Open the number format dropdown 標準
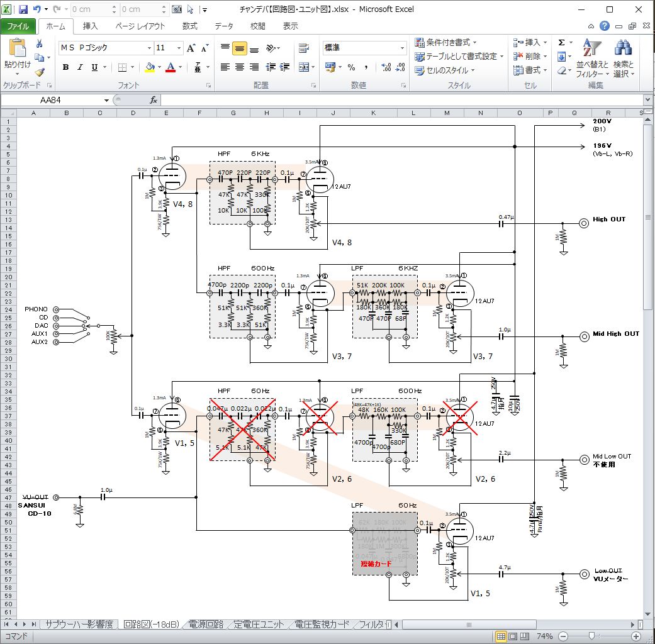Image resolution: width=655 pixels, height=644 pixels. [402, 48]
